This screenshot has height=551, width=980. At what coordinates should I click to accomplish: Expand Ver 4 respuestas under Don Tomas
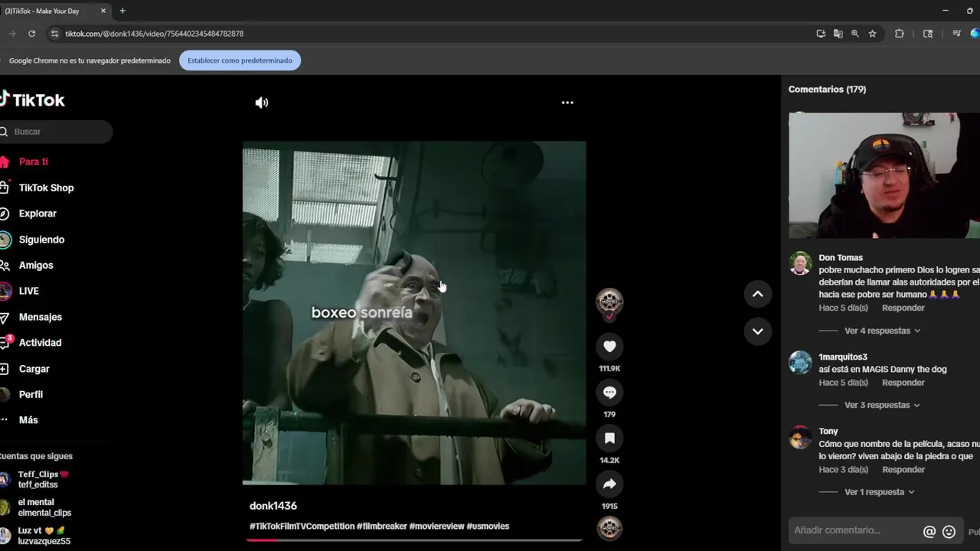click(882, 331)
